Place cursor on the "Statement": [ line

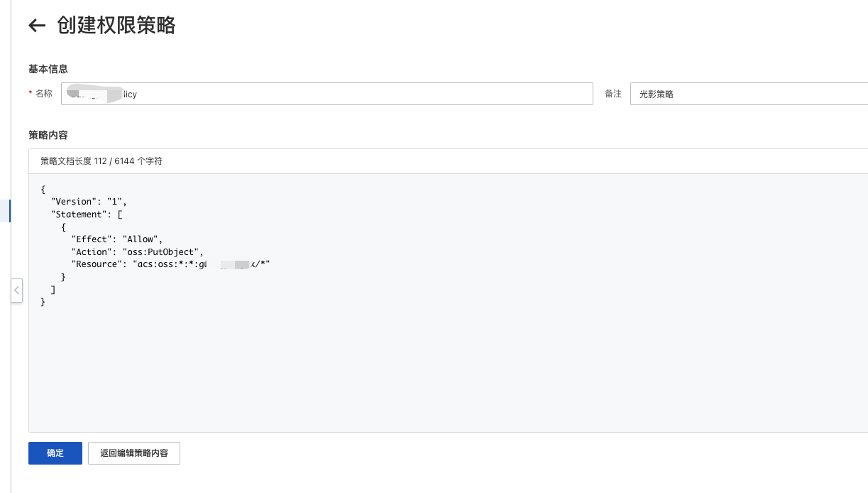pyautogui.click(x=87, y=215)
